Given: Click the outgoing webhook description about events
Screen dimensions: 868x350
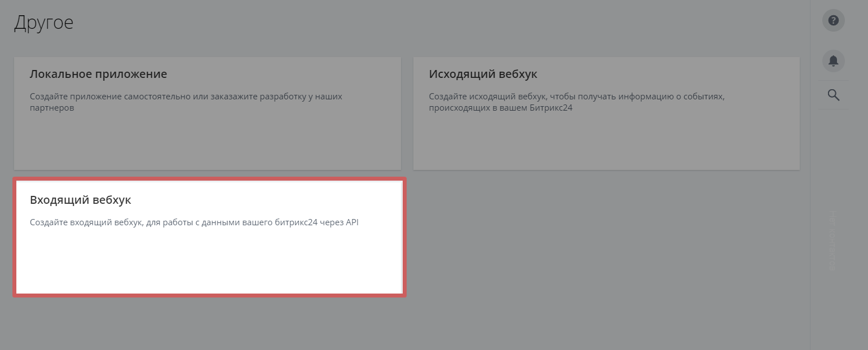Looking at the screenshot, I should click(x=576, y=102).
